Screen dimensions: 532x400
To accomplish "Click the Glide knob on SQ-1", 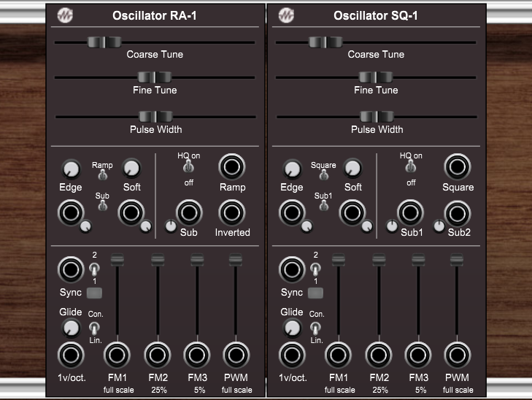I will point(292,328).
